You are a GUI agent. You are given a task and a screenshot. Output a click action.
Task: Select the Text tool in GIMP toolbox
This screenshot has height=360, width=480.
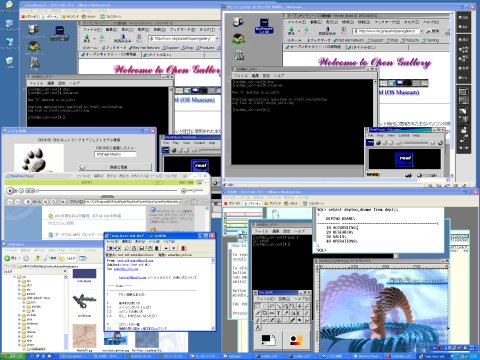(x=278, y=313)
